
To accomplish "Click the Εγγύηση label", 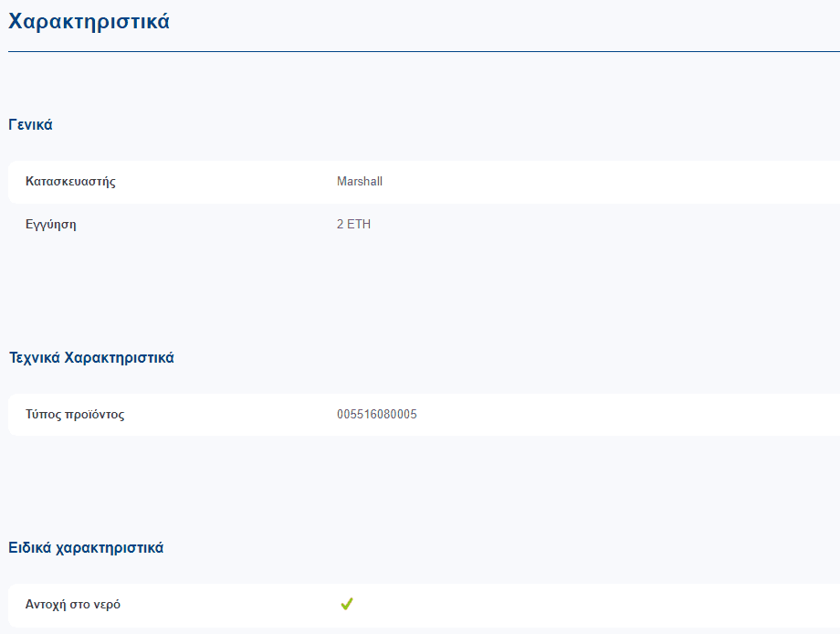I will [51, 225].
